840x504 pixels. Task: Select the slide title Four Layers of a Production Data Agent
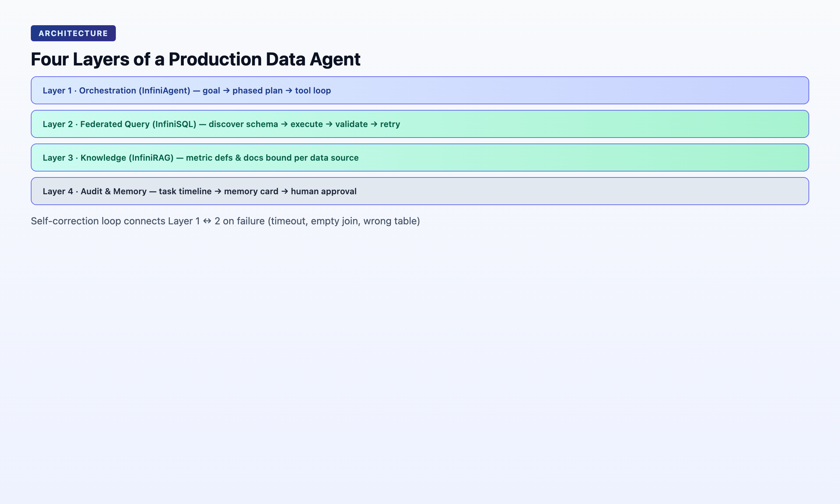click(196, 59)
